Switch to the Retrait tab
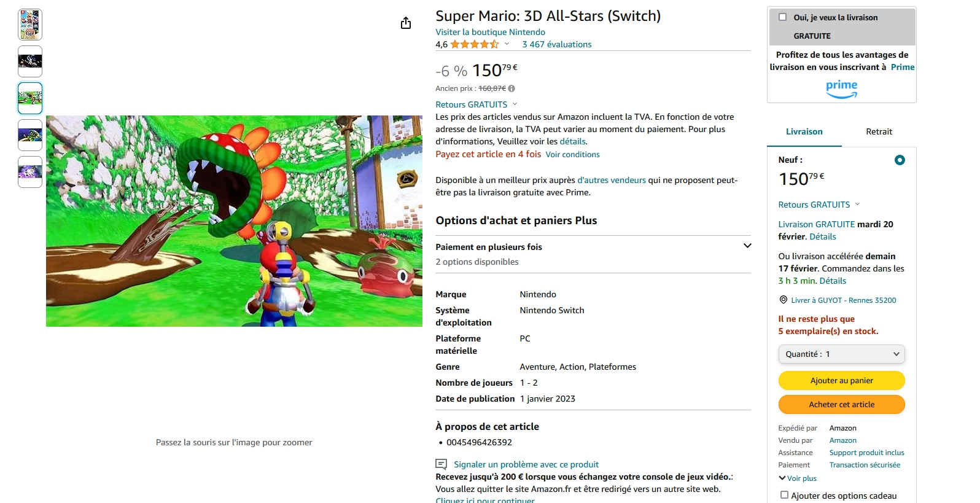 click(879, 131)
